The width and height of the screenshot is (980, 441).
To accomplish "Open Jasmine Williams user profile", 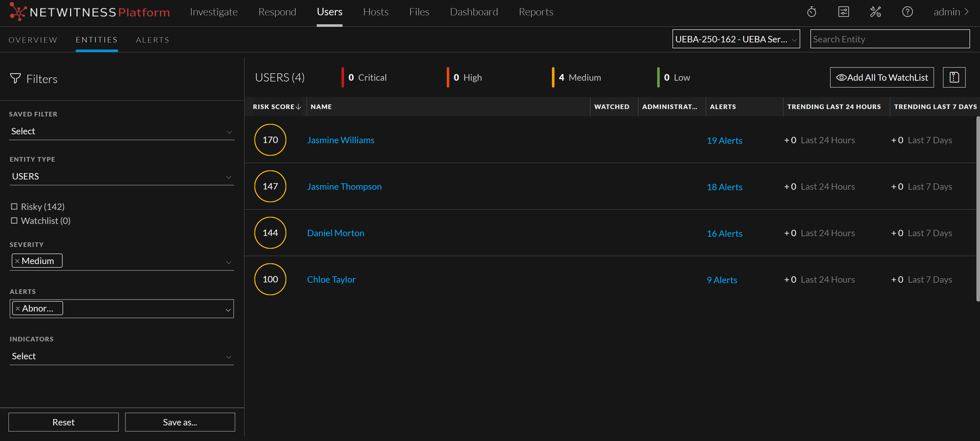I will [340, 140].
